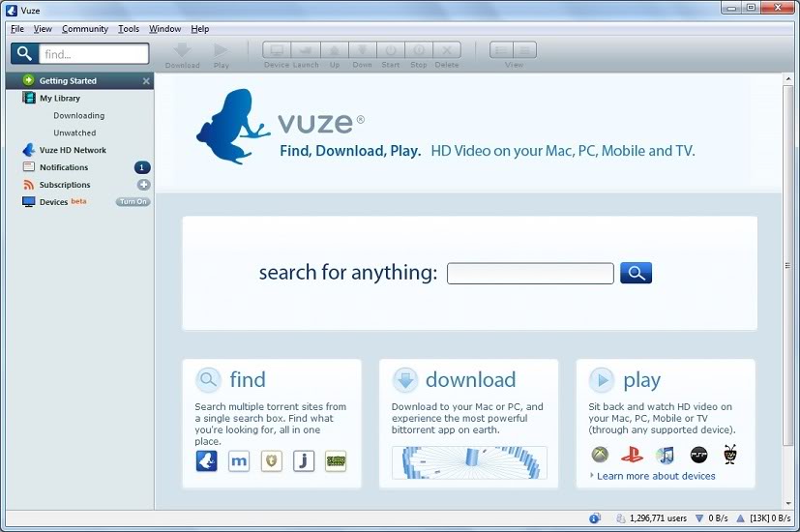
Task: Click the shield torrent site icon
Action: pyautogui.click(x=272, y=461)
